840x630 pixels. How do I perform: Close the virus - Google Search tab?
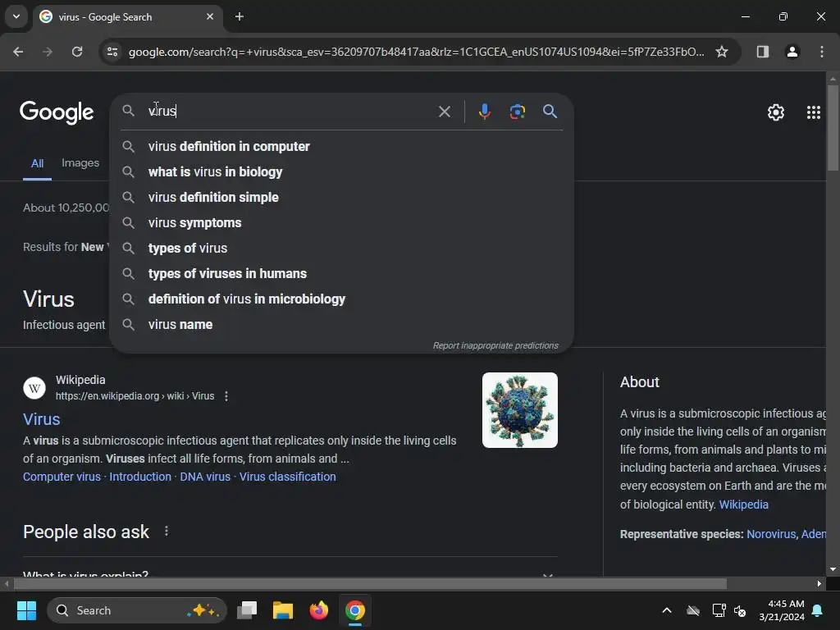click(x=210, y=16)
